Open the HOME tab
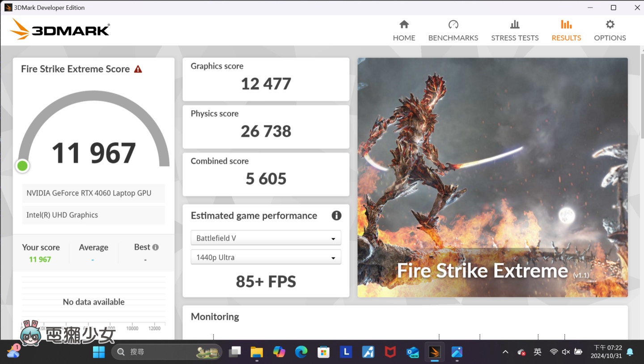The image size is (644, 364). click(404, 30)
